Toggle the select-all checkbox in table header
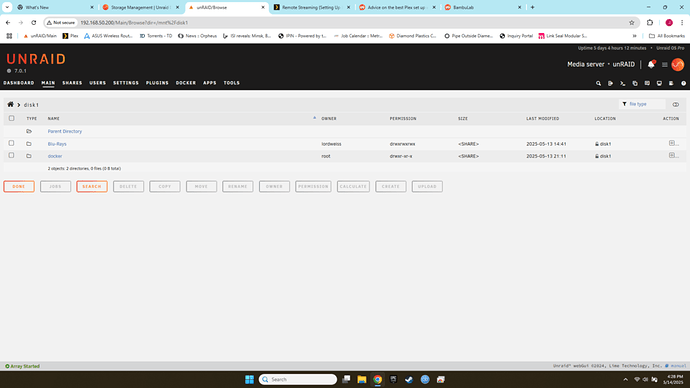The height and width of the screenshot is (388, 690). coord(11,118)
